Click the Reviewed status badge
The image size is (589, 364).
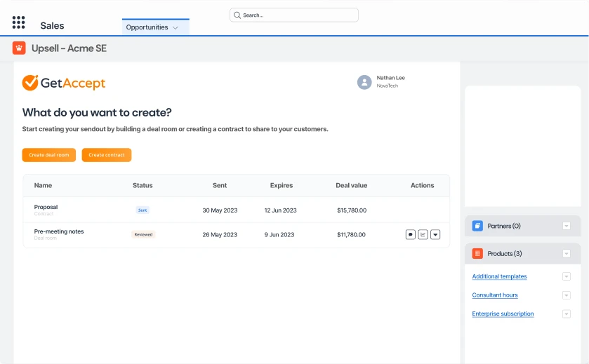click(x=143, y=234)
